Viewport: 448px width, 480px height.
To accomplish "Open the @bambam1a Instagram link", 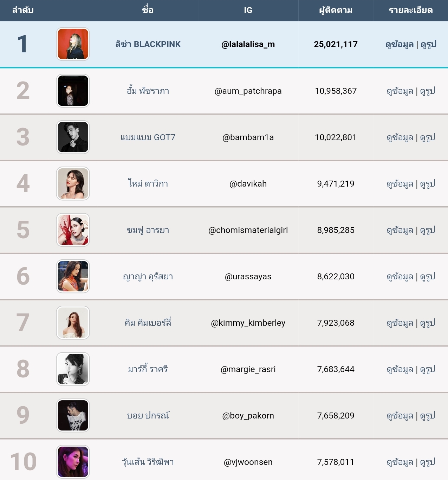I will [x=248, y=137].
